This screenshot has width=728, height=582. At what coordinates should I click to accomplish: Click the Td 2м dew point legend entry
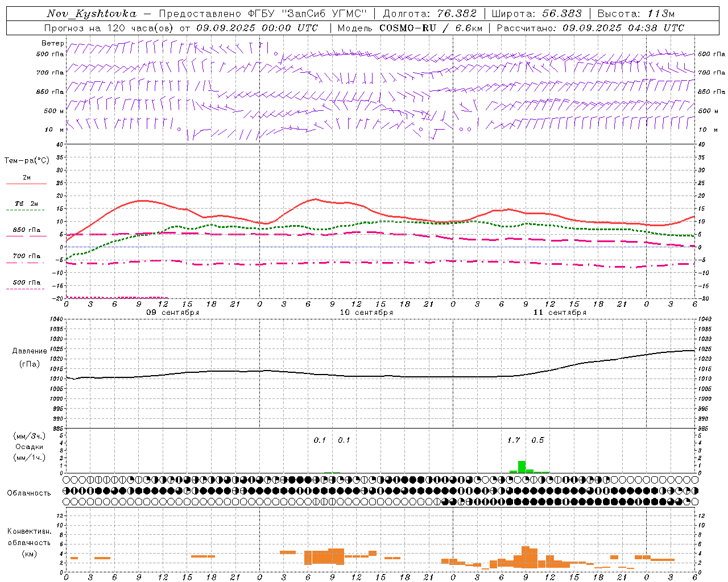coord(27,203)
